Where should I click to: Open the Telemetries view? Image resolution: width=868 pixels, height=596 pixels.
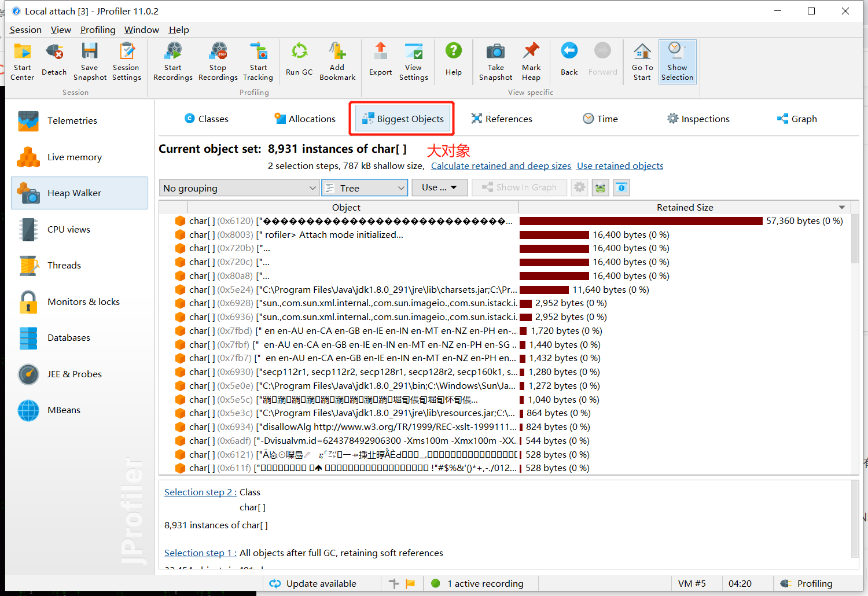pyautogui.click(x=72, y=120)
